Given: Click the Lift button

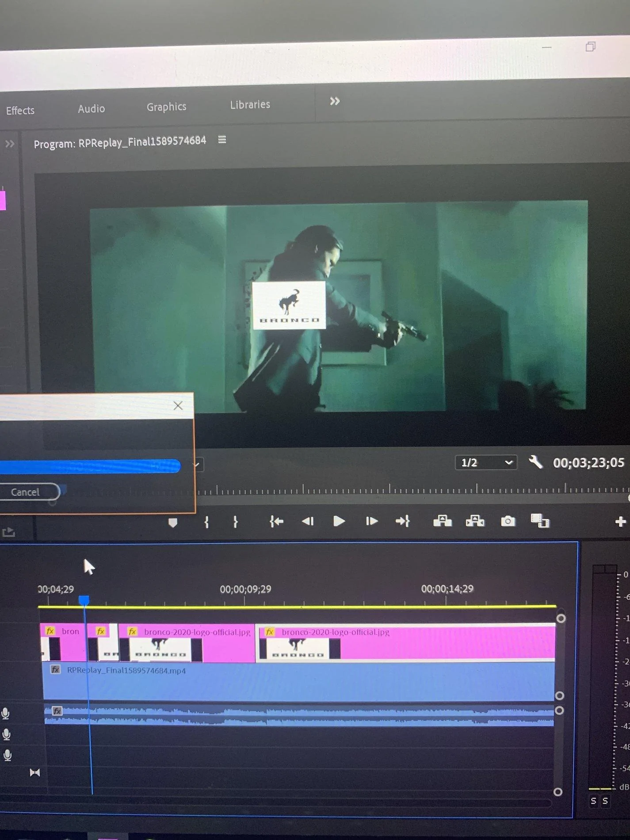Looking at the screenshot, I should [x=442, y=521].
